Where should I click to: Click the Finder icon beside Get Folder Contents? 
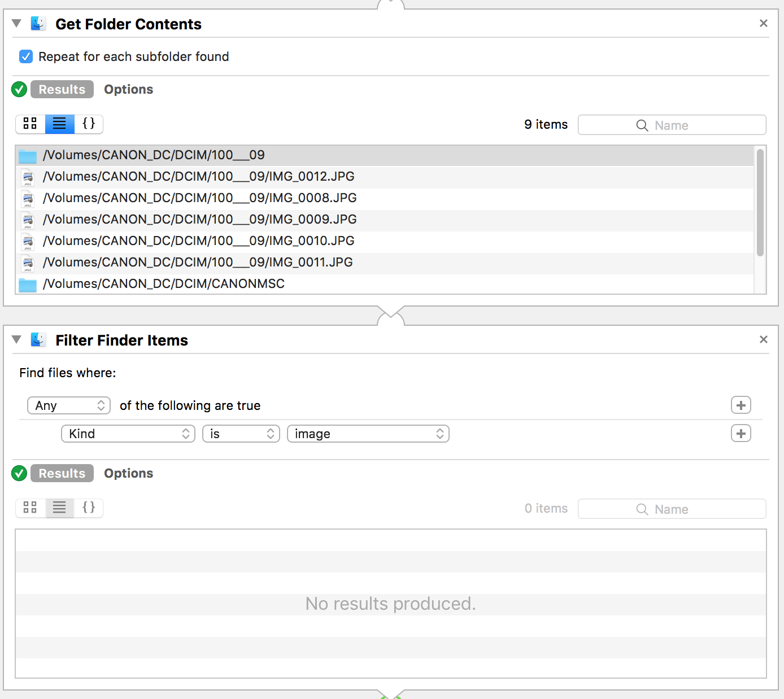click(x=38, y=24)
